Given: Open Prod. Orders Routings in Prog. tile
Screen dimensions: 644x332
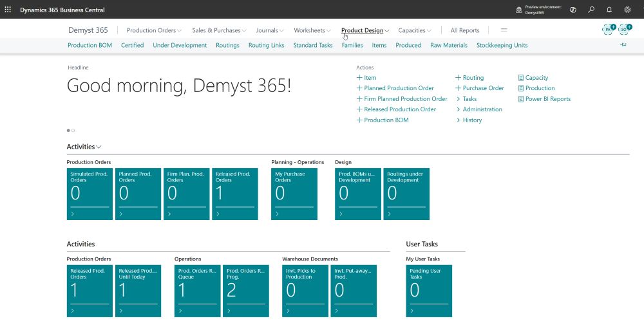Looking at the screenshot, I should [x=245, y=291].
